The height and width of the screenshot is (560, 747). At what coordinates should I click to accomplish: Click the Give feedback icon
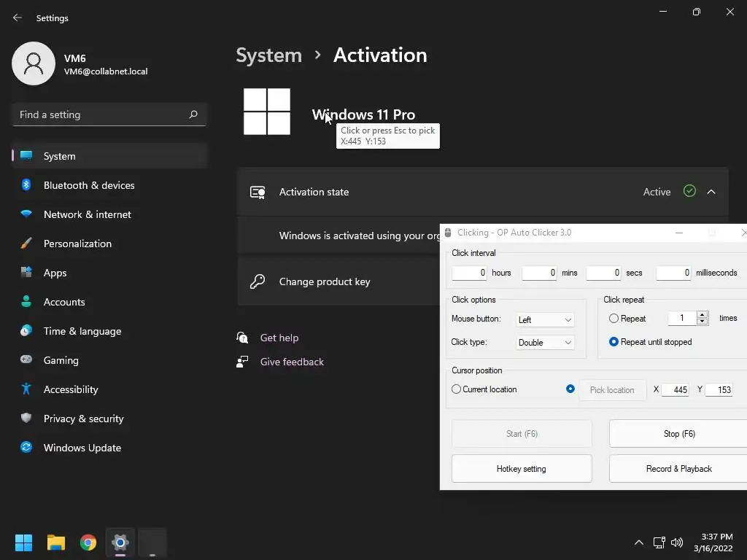coord(242,362)
